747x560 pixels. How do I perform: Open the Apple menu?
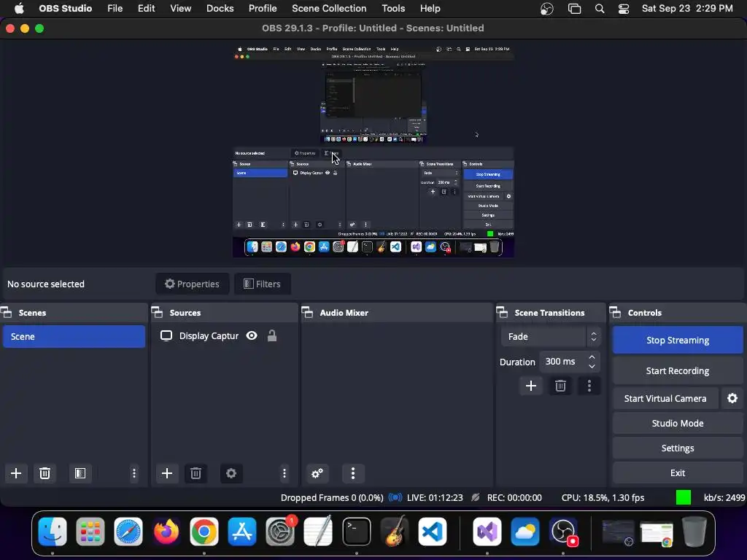[x=19, y=9]
